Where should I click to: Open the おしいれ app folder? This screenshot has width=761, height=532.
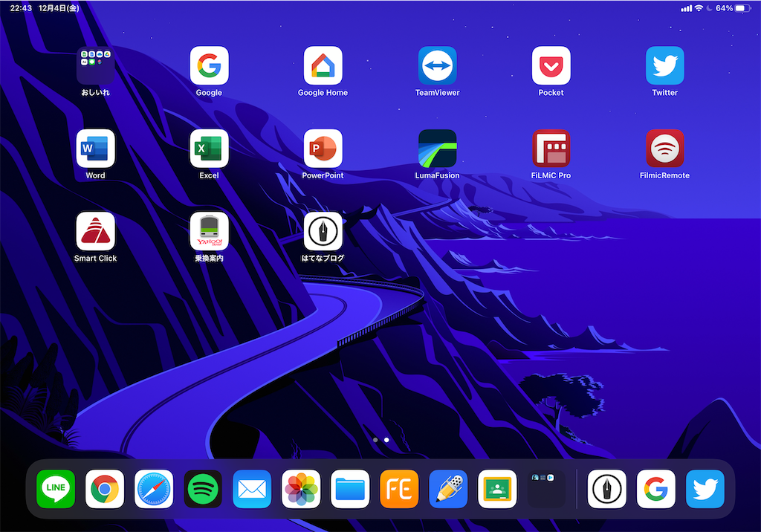pos(96,65)
